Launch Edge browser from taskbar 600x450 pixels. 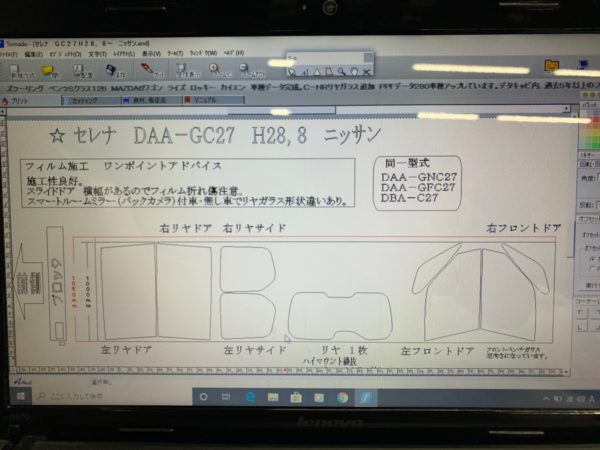(x=250, y=397)
